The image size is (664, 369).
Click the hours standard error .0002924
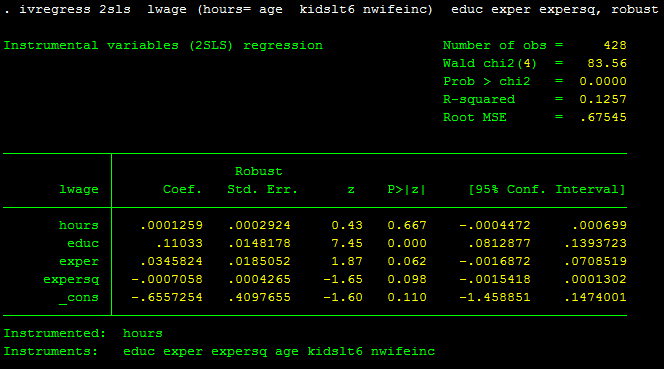(x=259, y=225)
